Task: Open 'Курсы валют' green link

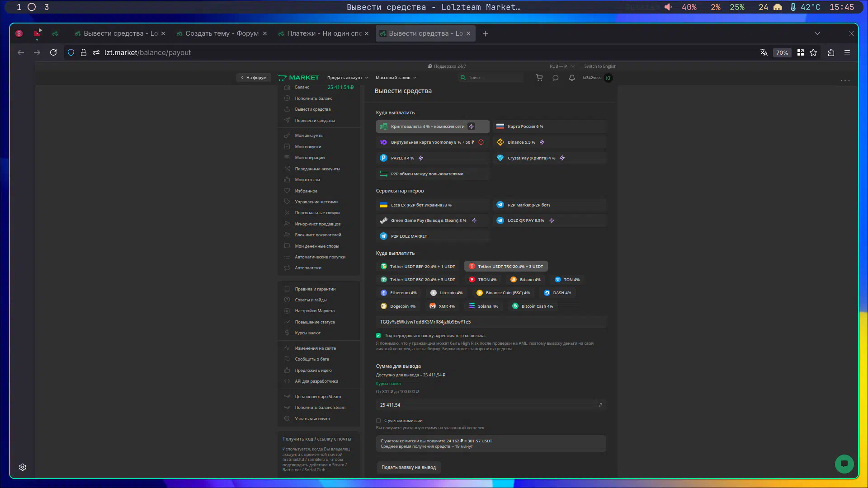Action: (389, 384)
